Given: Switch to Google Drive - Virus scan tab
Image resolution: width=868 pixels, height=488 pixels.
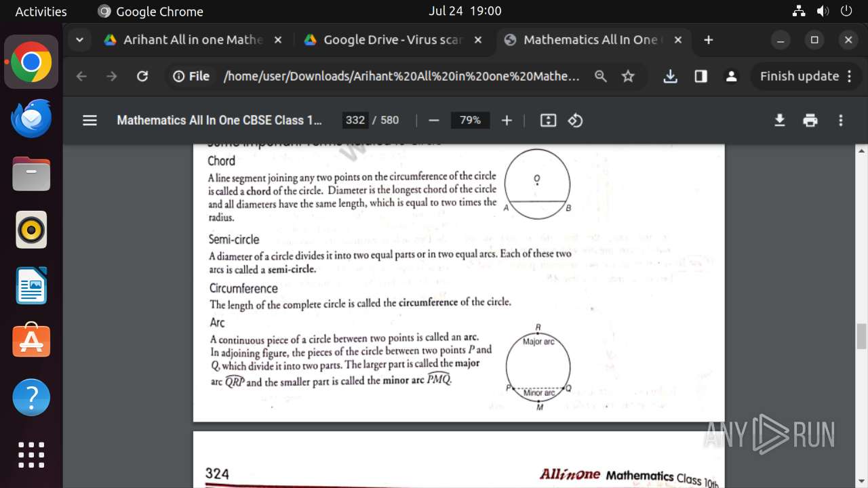Looking at the screenshot, I should tap(393, 40).
